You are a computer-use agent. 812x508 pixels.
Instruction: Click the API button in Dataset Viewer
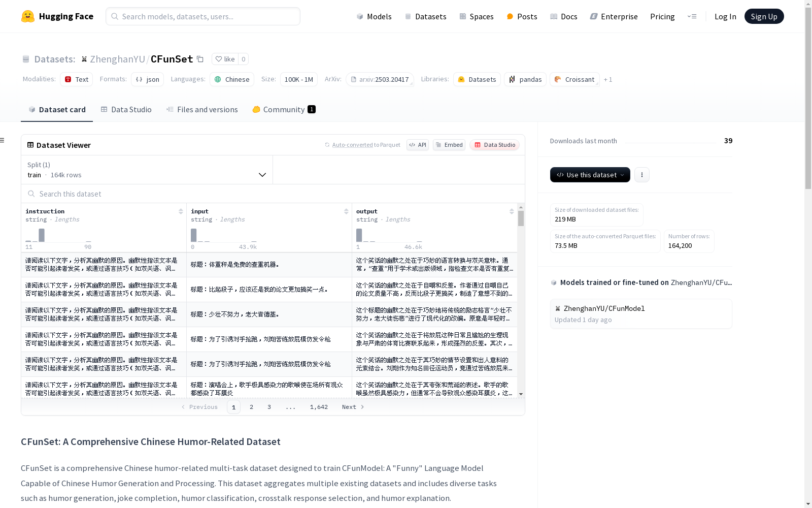pyautogui.click(x=418, y=145)
